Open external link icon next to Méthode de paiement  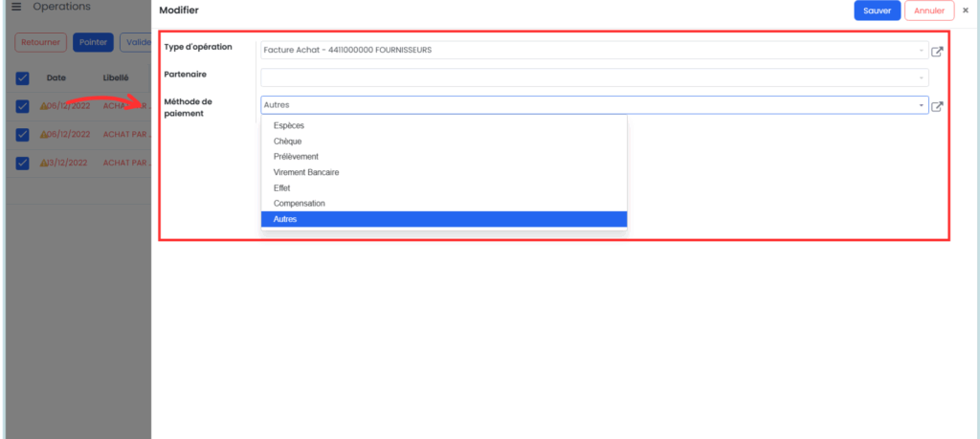click(937, 106)
